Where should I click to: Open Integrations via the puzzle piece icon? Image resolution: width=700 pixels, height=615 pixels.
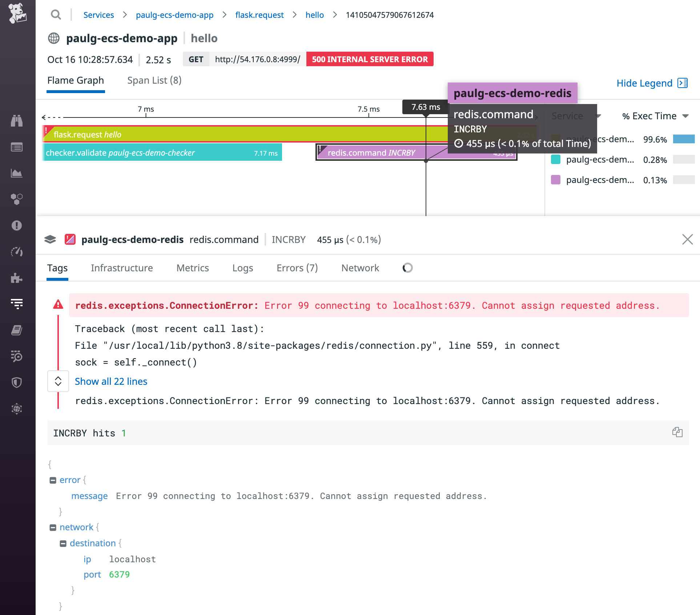click(x=17, y=278)
